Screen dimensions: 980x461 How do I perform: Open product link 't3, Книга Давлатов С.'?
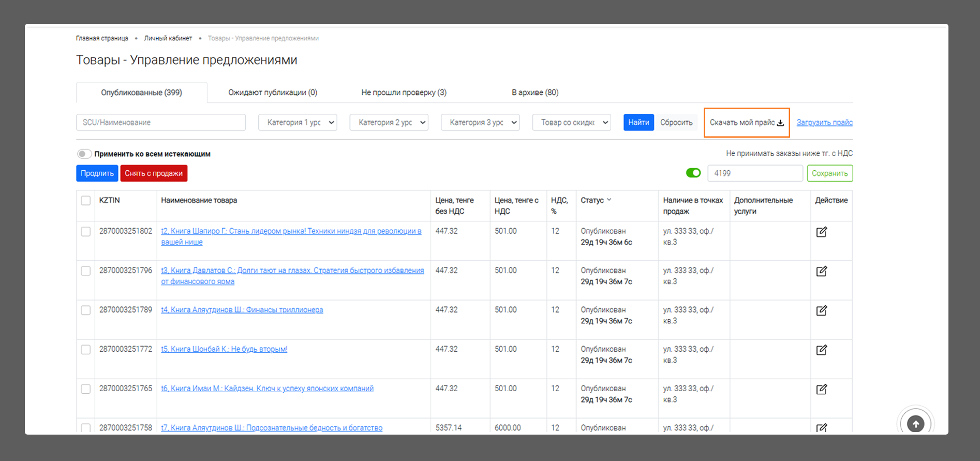click(x=292, y=276)
